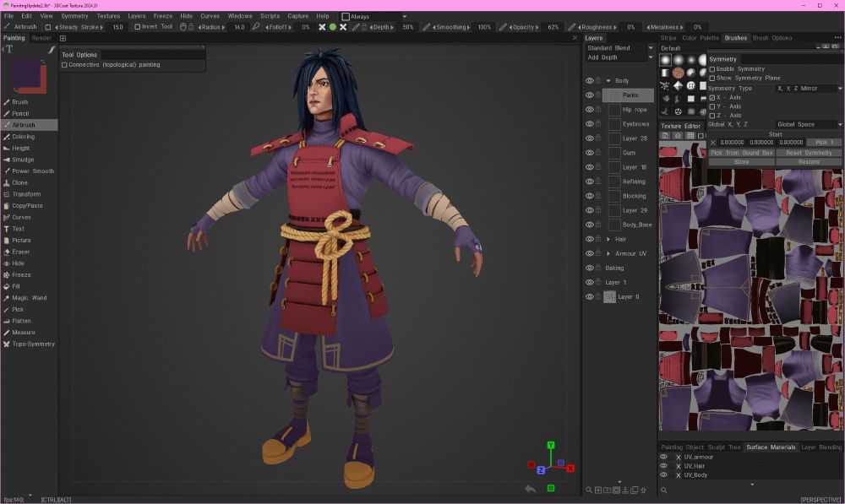Open the Standard Blend dropdown
This screenshot has width=845, height=504.
619,48
